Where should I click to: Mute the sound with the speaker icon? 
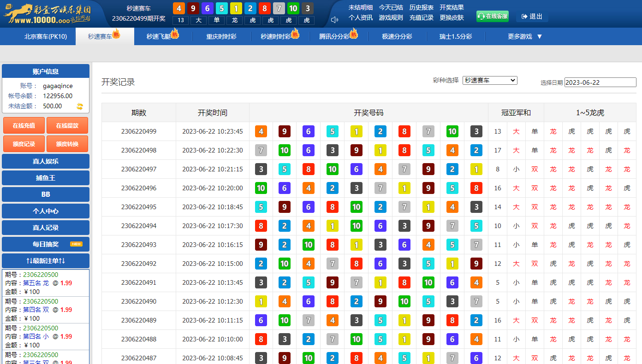point(334,19)
